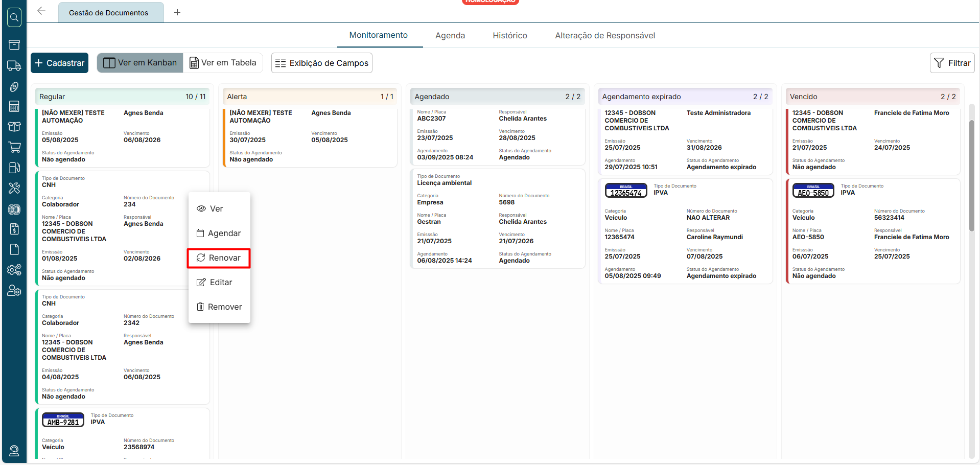
Task: Open the Alteração de Responsável tab
Action: [x=605, y=36]
